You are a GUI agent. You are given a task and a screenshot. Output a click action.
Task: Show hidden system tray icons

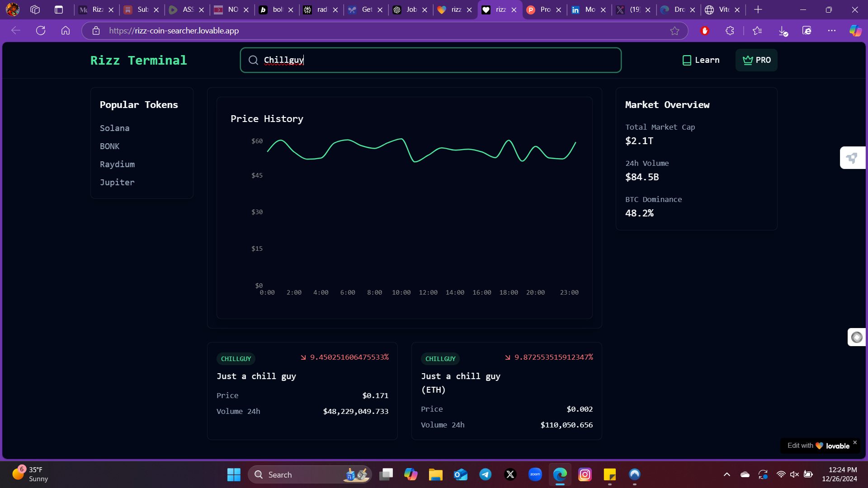(727, 474)
